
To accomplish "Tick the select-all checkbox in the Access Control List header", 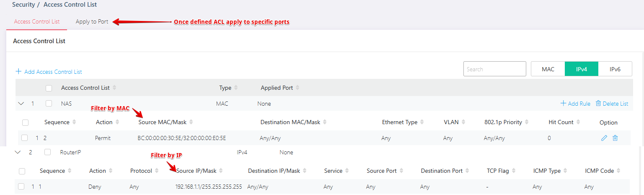I will 49,88.
